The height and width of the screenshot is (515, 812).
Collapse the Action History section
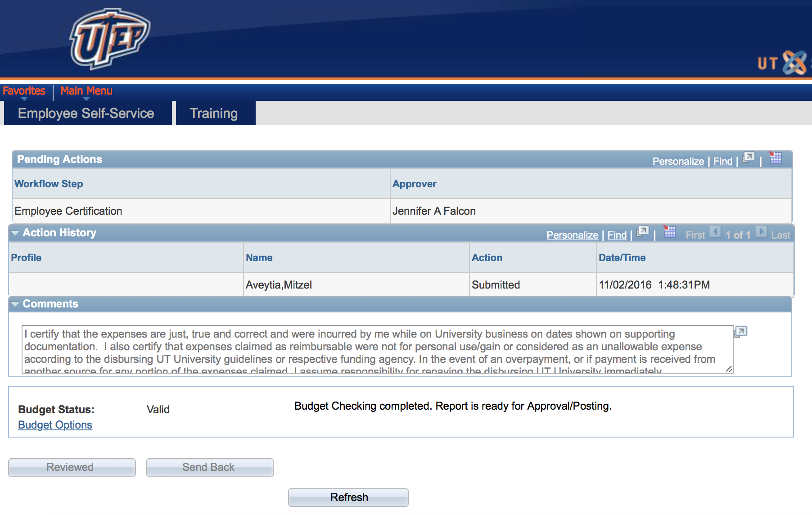[x=15, y=233]
